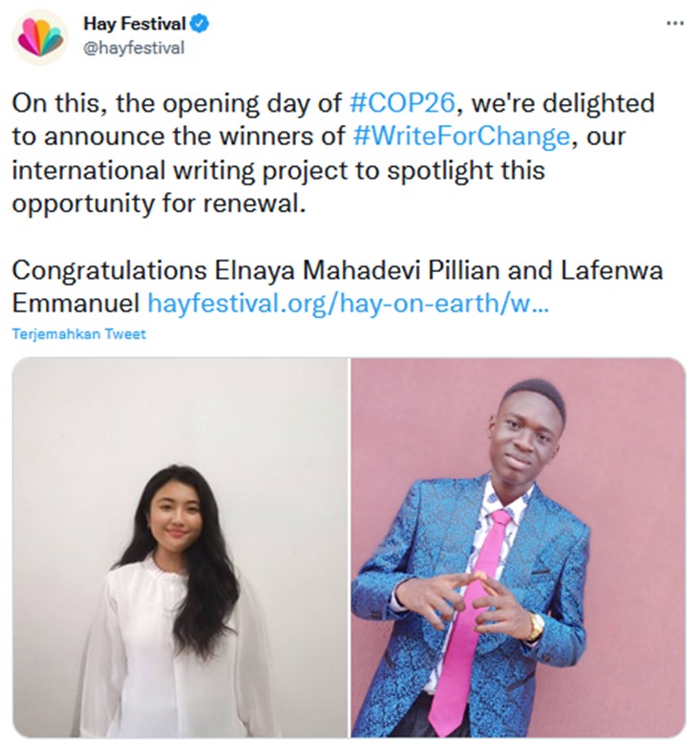
Task: Open the left photo of woman in white
Action: tap(180, 547)
